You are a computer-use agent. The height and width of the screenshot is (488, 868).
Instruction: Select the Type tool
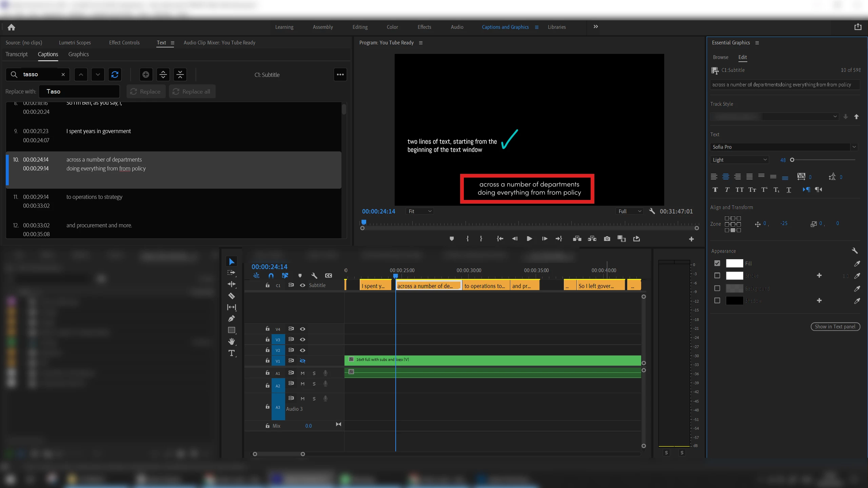tap(232, 353)
